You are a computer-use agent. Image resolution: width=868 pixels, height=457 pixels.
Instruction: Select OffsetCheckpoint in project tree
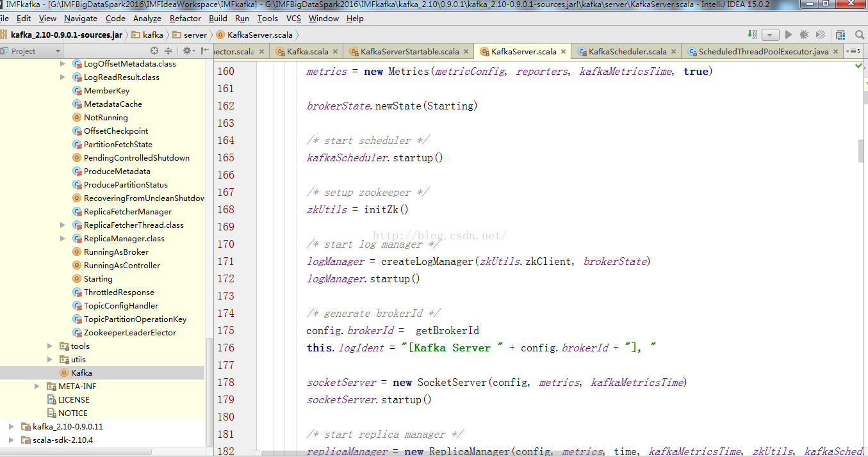116,131
